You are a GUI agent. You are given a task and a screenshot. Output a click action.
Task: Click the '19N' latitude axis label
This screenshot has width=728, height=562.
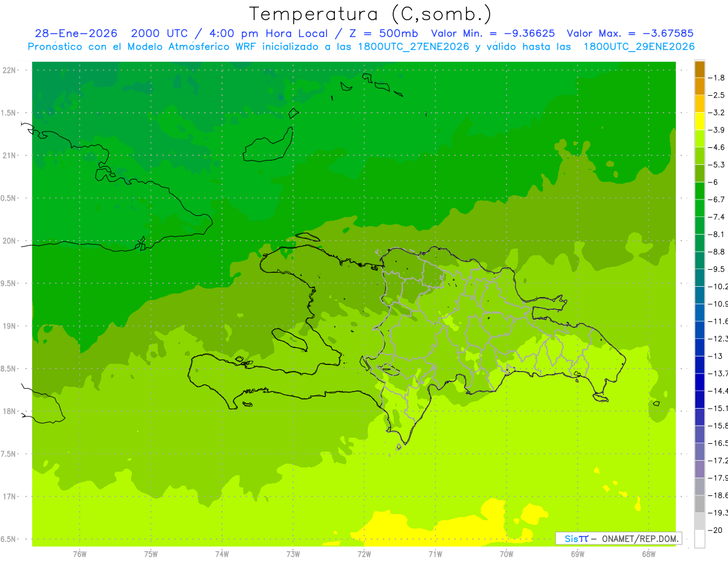click(9, 326)
